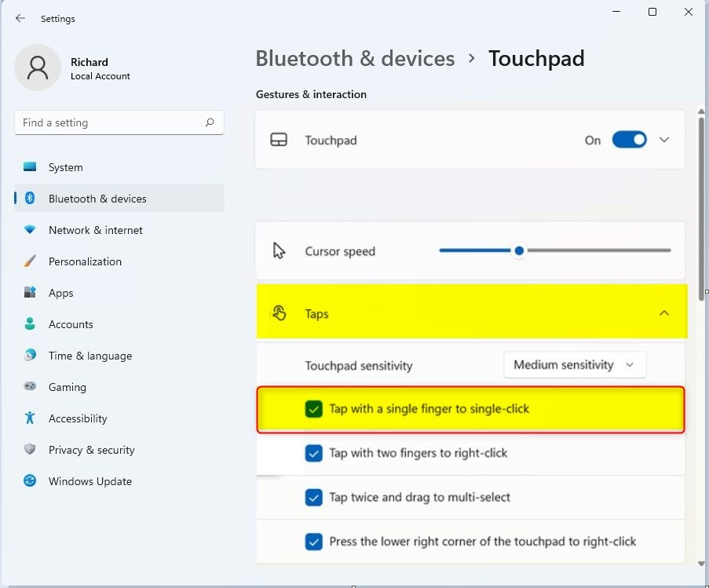Turn off the Touchpad toggle

pos(629,139)
